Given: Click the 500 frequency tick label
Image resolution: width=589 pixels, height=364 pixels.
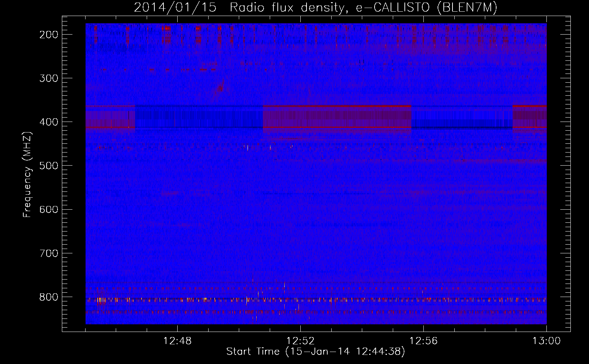Looking at the screenshot, I should [x=48, y=166].
